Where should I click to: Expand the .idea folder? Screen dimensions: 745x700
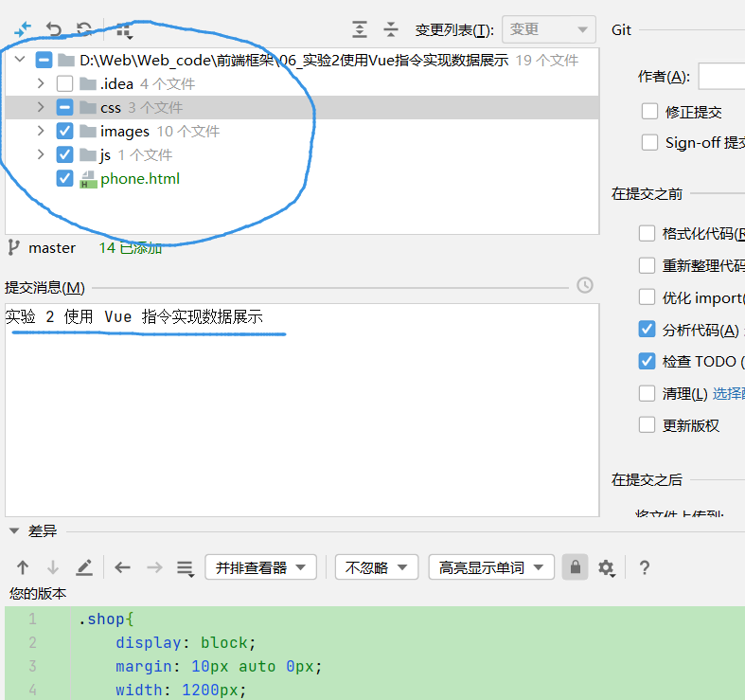[41, 83]
